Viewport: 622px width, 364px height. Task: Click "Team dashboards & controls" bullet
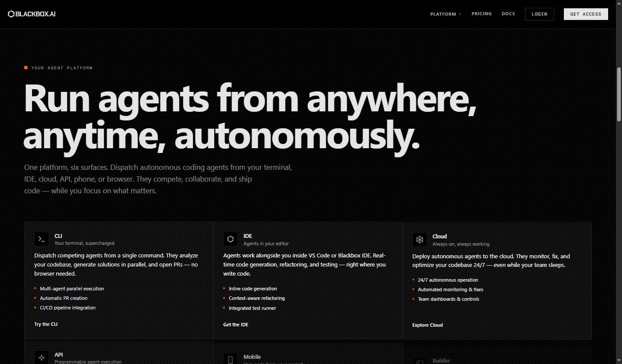coord(448,299)
